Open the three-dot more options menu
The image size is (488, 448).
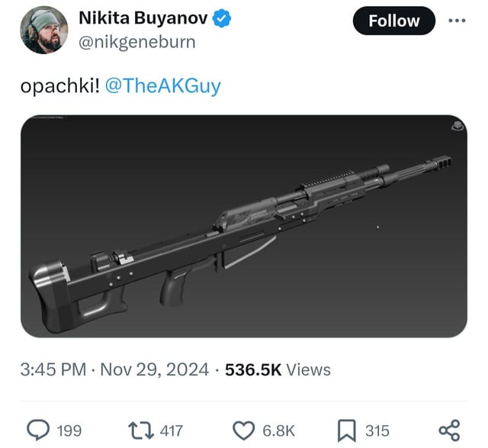tap(457, 21)
